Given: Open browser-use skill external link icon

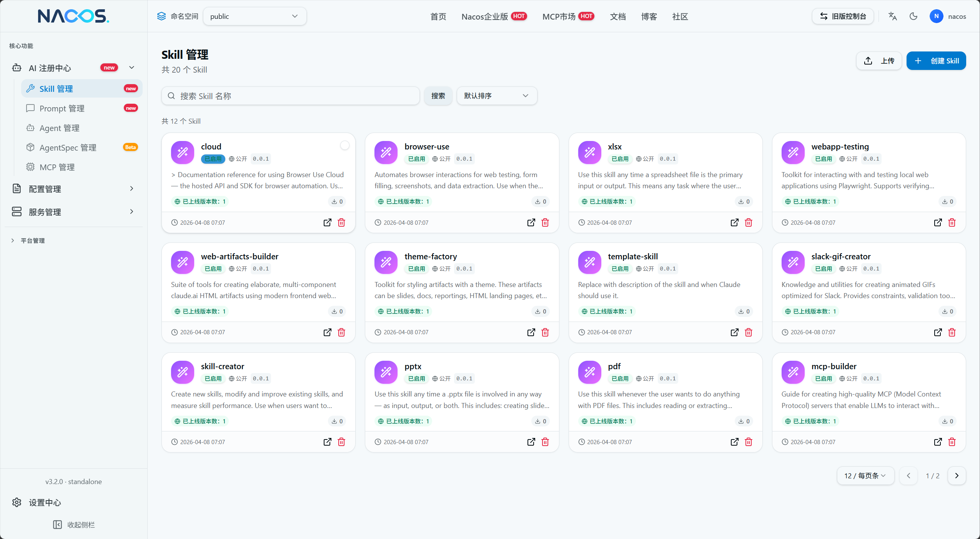Looking at the screenshot, I should pyautogui.click(x=531, y=222).
